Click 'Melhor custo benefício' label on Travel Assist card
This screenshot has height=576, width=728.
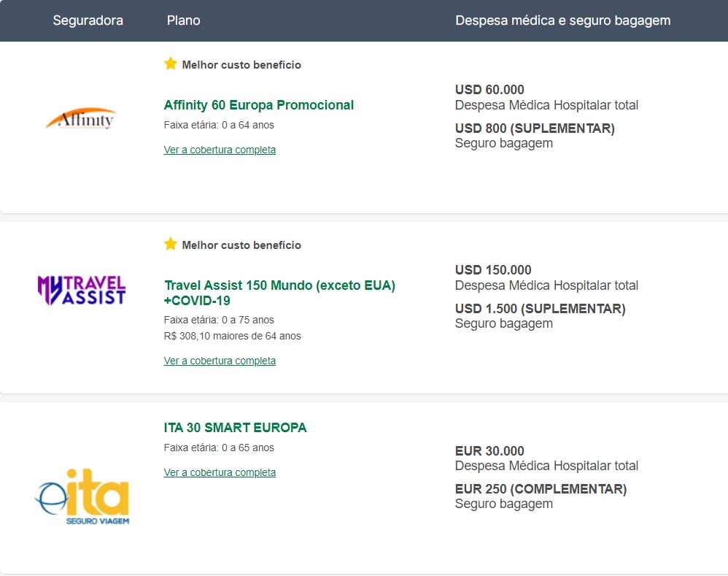point(241,245)
